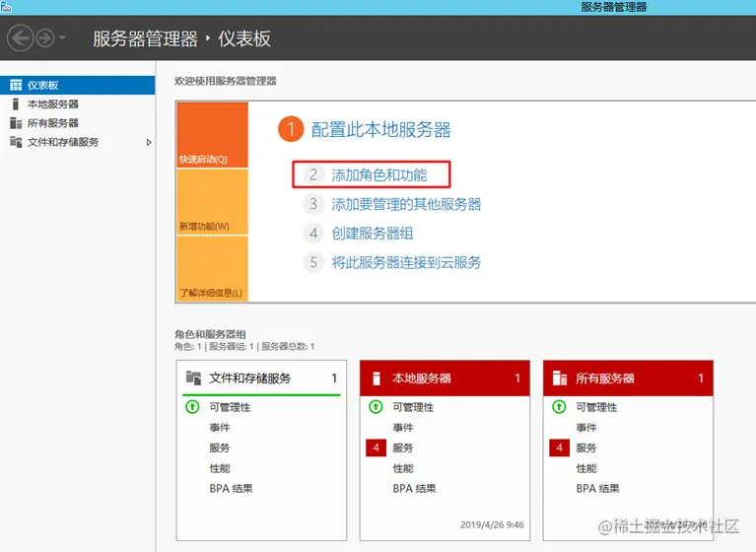
Task: Expand 文件和存储服务 with its arrow
Action: (x=149, y=142)
